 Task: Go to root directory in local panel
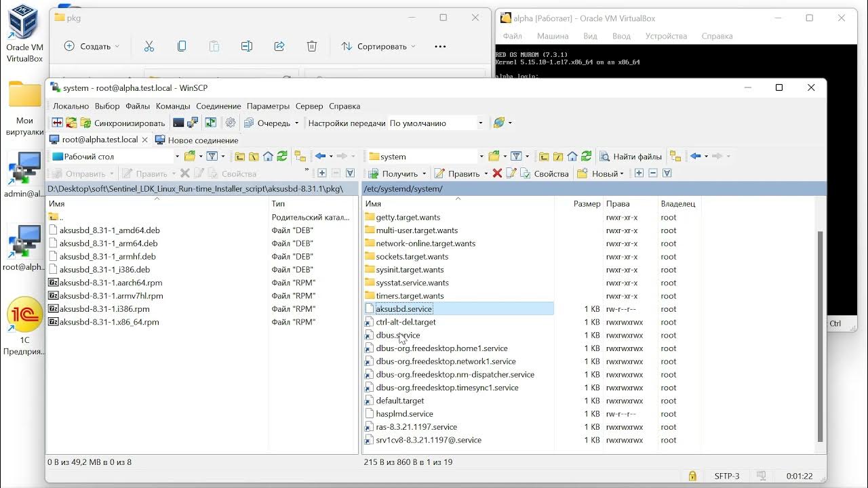pos(254,157)
